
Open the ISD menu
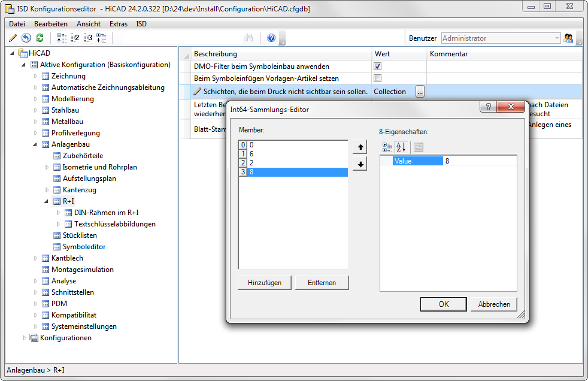click(141, 24)
